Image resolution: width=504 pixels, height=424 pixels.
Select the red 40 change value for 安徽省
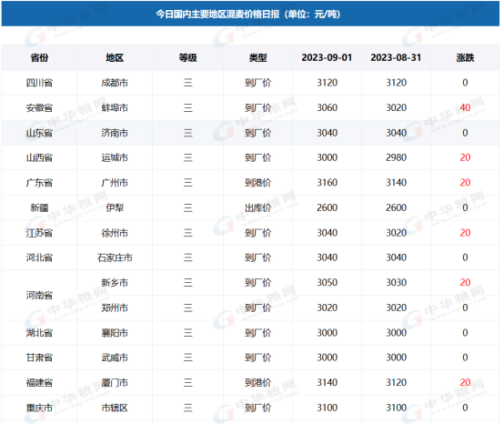[x=465, y=107]
